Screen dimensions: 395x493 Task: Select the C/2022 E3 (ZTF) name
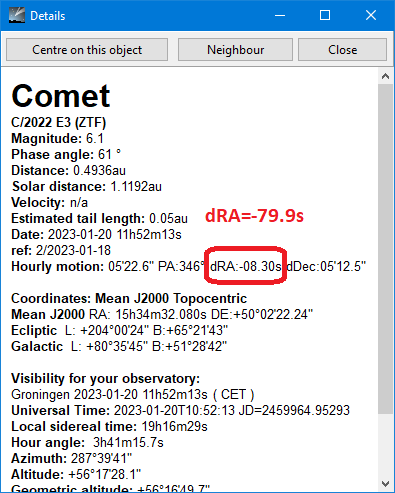59,122
